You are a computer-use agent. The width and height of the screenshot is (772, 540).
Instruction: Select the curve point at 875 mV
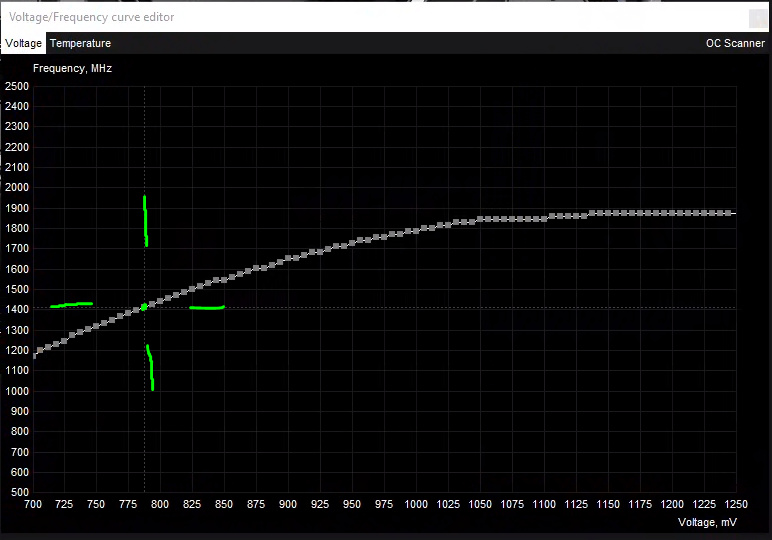point(256,268)
